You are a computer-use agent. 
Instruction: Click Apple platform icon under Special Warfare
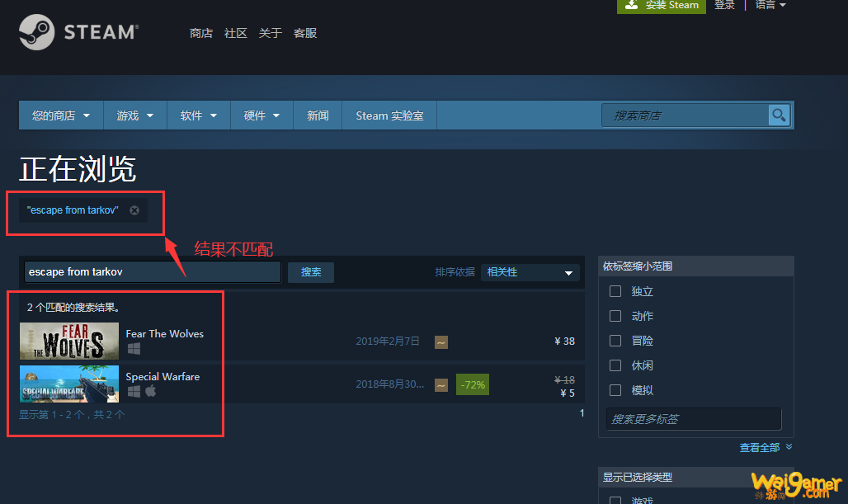pyautogui.click(x=151, y=390)
